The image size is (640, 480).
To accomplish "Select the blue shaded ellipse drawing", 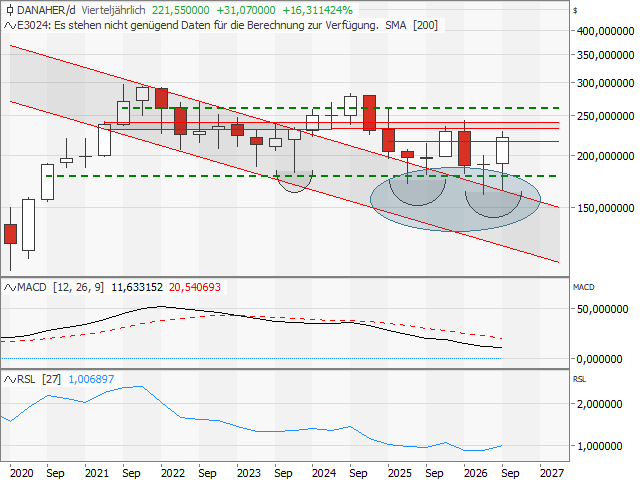I will tap(456, 199).
